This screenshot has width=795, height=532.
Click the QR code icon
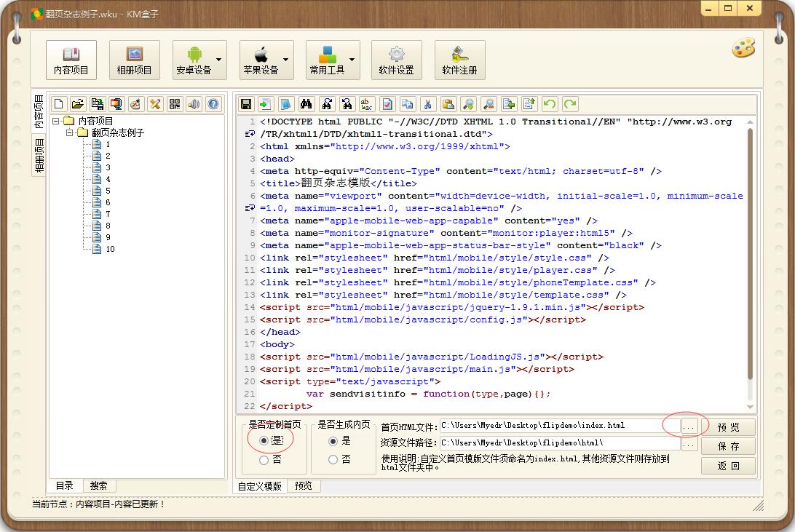pyautogui.click(x=175, y=104)
